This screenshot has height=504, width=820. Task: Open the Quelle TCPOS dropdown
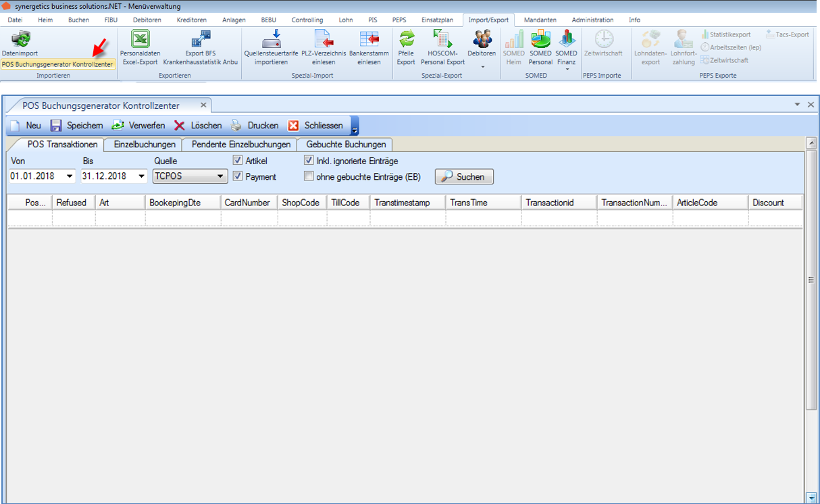220,176
